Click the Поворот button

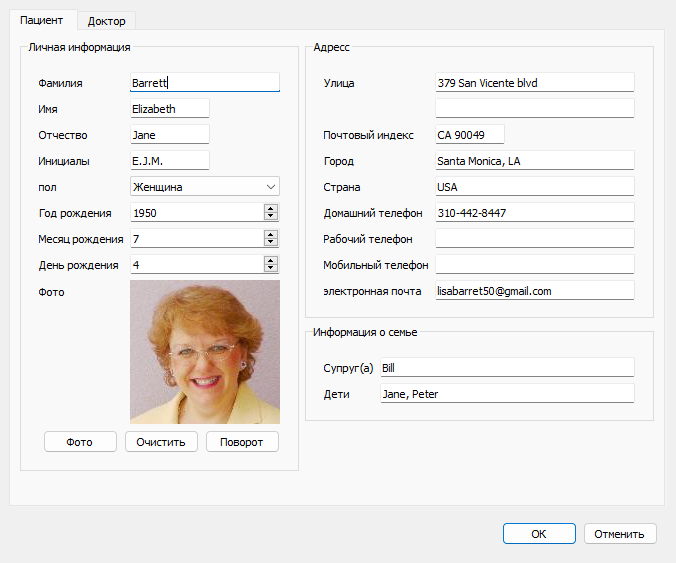tap(242, 442)
